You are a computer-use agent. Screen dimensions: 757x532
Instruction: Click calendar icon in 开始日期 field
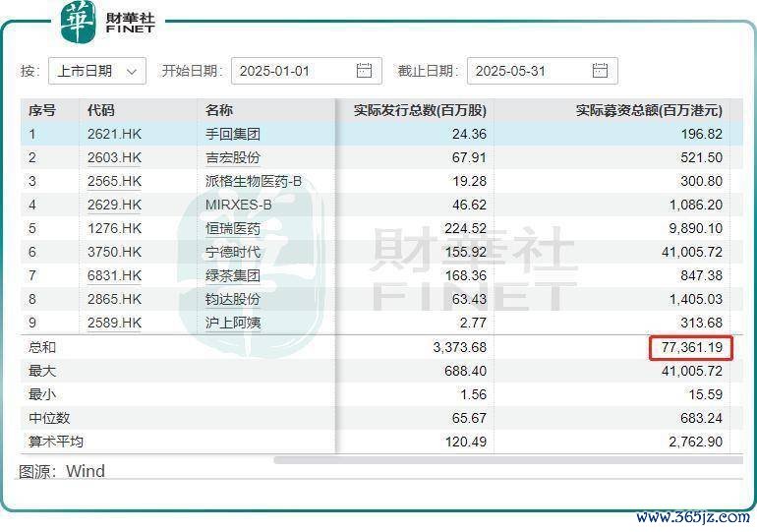[364, 71]
